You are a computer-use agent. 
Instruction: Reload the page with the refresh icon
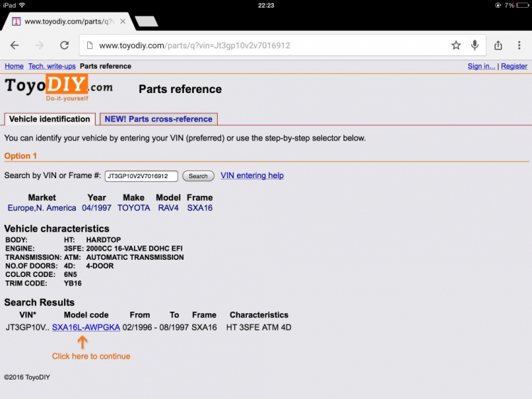pos(65,45)
